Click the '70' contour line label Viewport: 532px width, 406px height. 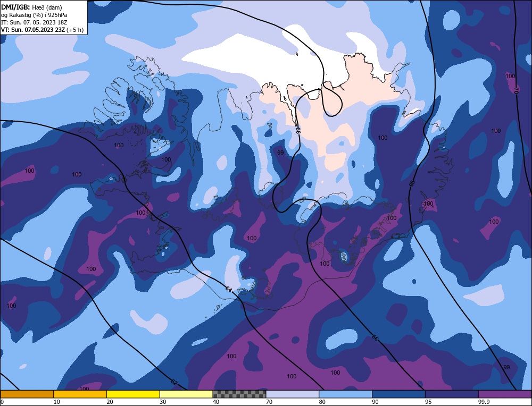pyautogui.click(x=516, y=90)
